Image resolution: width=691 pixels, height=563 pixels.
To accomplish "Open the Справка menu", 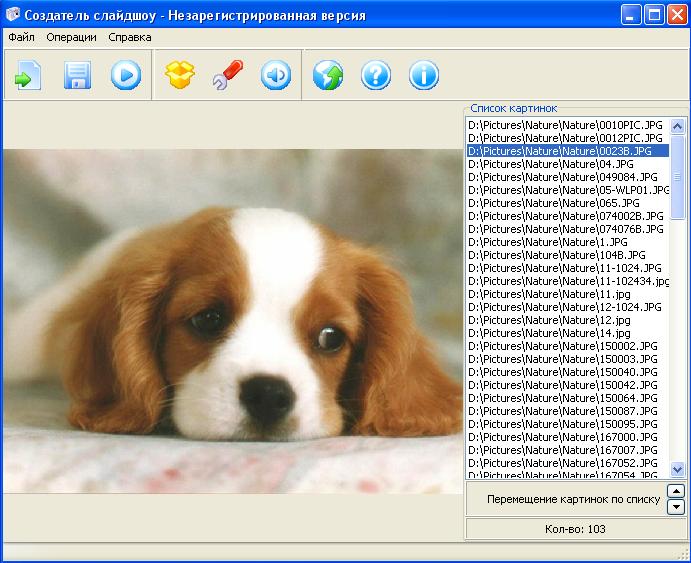I will pyautogui.click(x=130, y=37).
